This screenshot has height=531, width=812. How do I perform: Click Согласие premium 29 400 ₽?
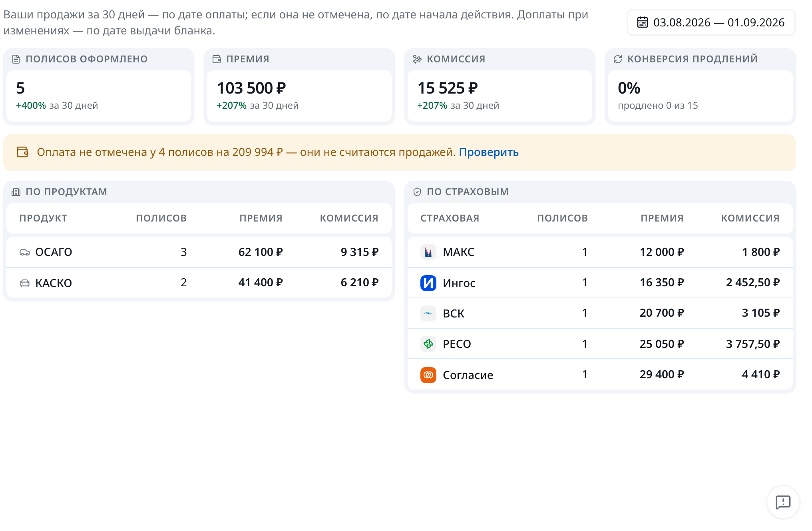point(662,374)
